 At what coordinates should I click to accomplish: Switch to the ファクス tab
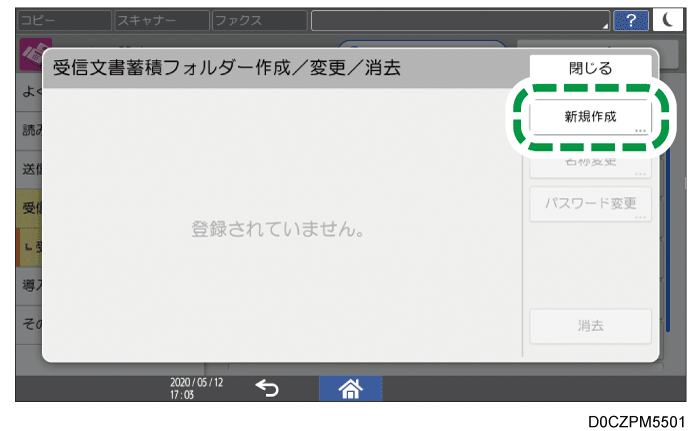tap(260, 20)
